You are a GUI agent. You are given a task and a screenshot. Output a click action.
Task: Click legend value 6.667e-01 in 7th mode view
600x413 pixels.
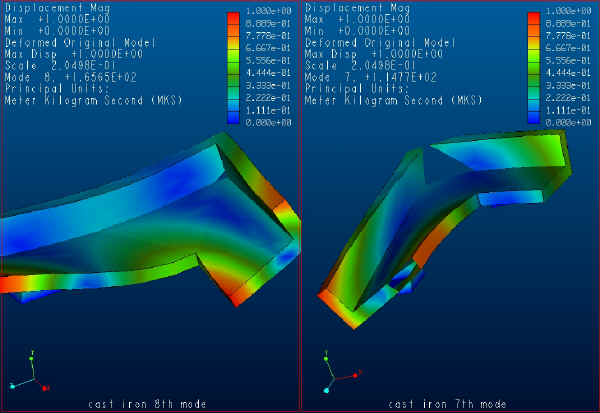point(568,48)
